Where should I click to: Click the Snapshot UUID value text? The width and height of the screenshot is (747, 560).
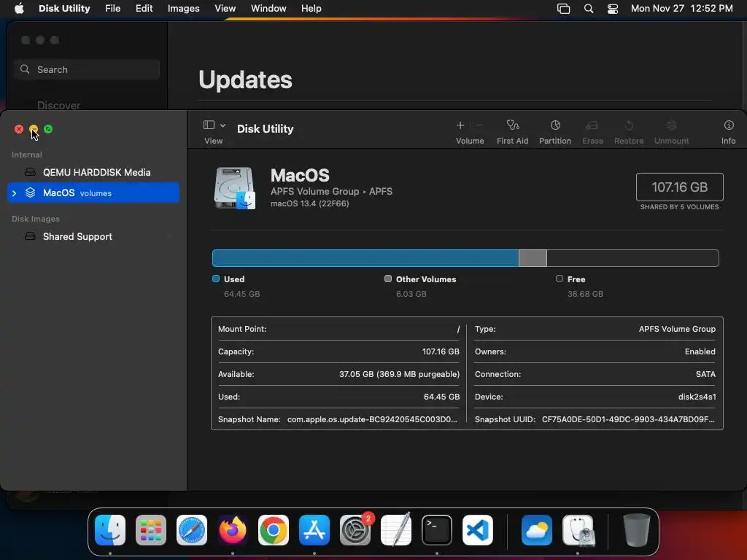(x=628, y=419)
